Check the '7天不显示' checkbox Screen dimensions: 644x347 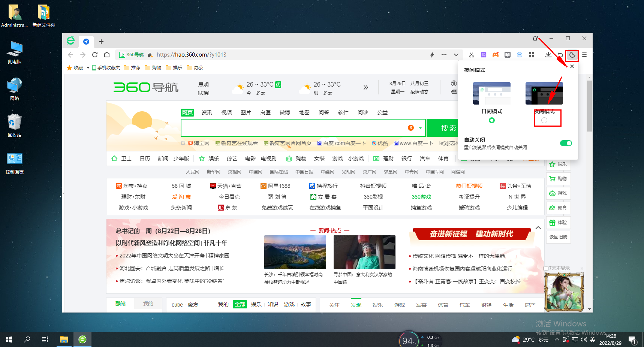coord(546,268)
